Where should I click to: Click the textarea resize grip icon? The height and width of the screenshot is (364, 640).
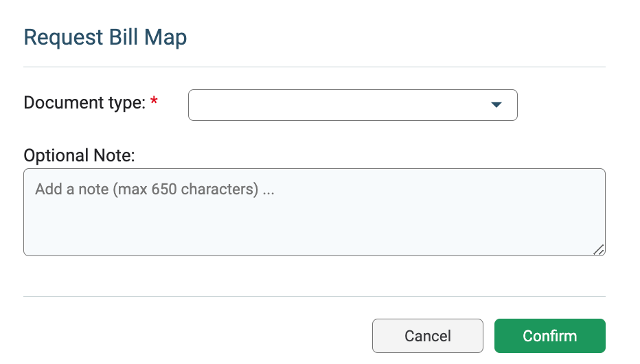pos(598,250)
